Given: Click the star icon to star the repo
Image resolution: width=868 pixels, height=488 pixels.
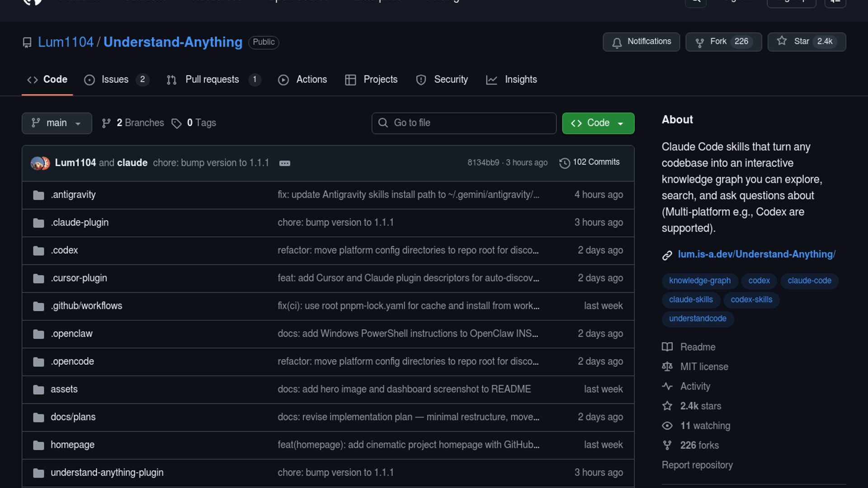Looking at the screenshot, I should pyautogui.click(x=782, y=41).
